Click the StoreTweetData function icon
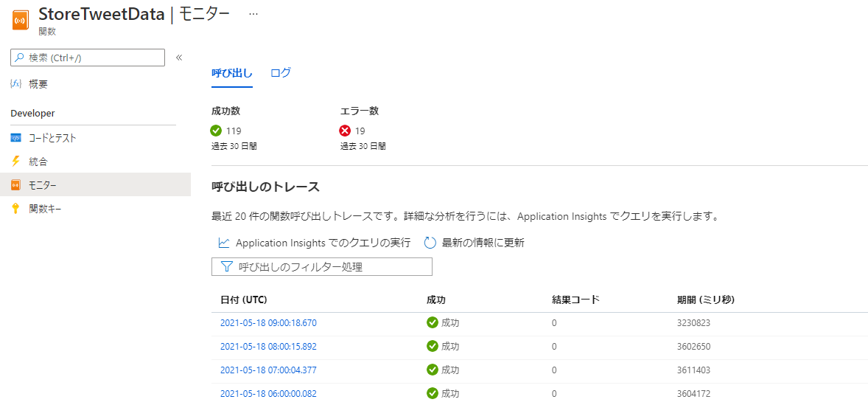The width and height of the screenshot is (868, 405). click(21, 21)
